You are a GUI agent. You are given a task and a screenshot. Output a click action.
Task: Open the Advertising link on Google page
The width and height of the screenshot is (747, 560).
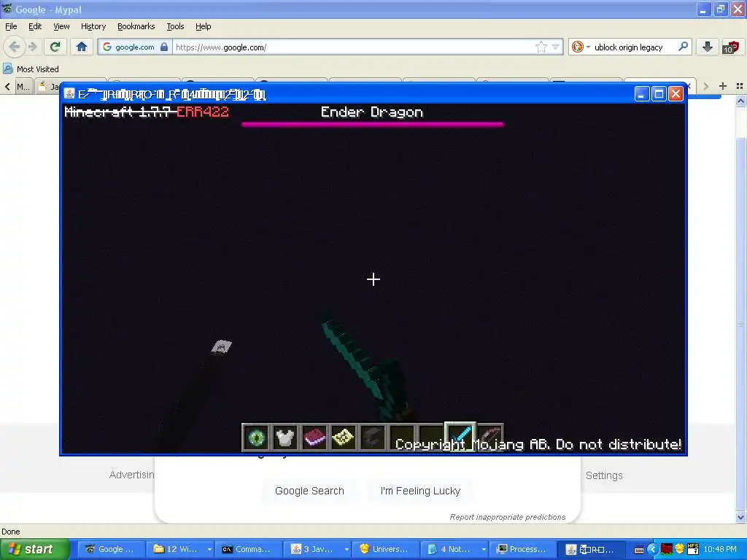131,475
